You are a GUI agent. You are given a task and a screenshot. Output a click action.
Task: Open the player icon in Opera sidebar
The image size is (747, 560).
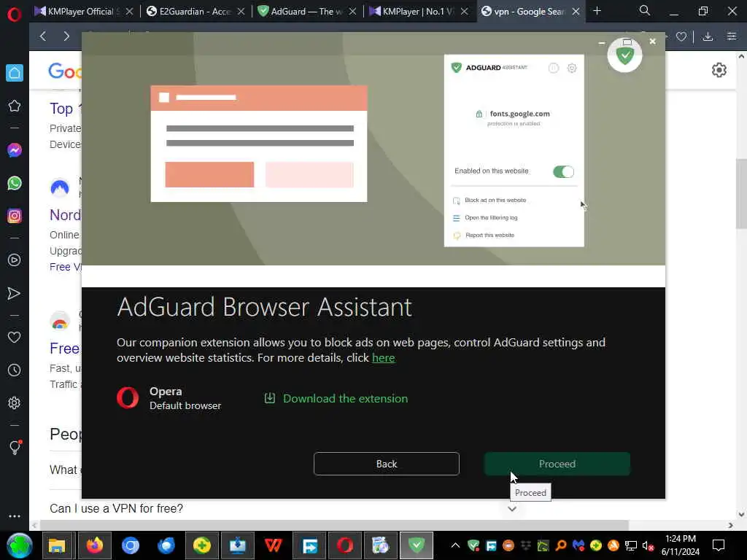[15, 260]
